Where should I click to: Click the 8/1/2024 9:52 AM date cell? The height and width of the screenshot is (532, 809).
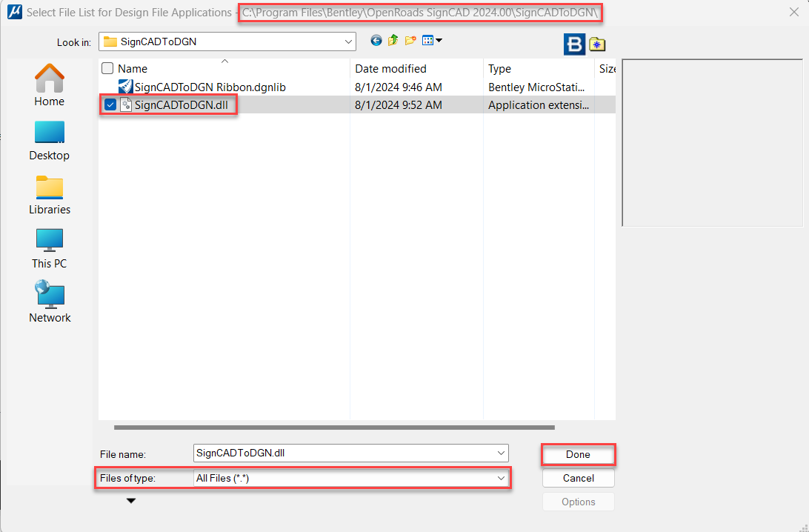(x=399, y=104)
